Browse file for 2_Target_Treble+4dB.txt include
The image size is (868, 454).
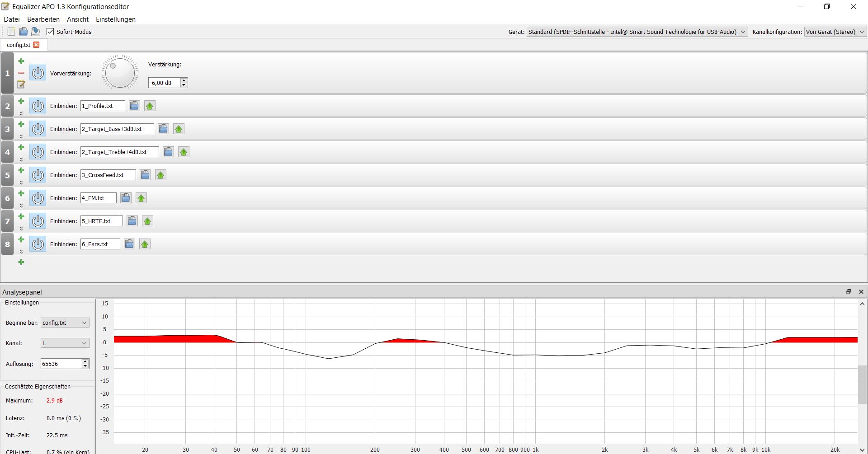(168, 152)
